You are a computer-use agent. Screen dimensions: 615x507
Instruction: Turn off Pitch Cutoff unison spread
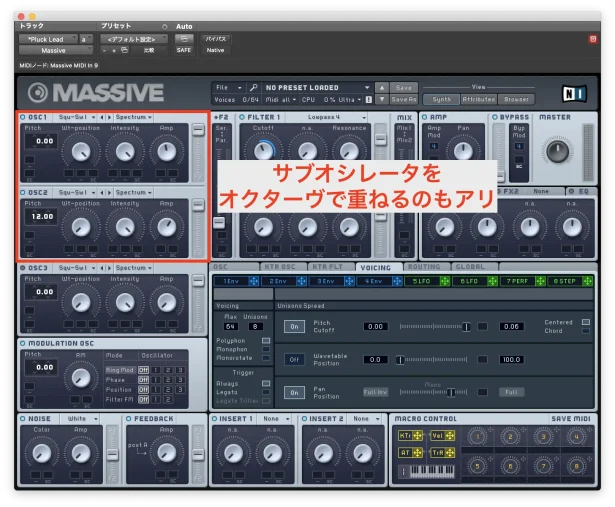[x=294, y=326]
